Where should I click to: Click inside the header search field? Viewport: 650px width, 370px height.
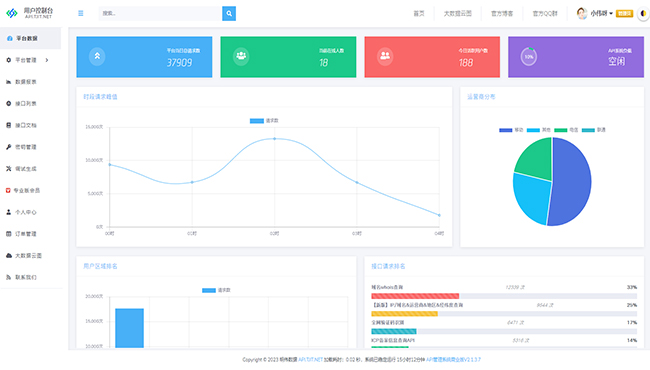[160, 13]
